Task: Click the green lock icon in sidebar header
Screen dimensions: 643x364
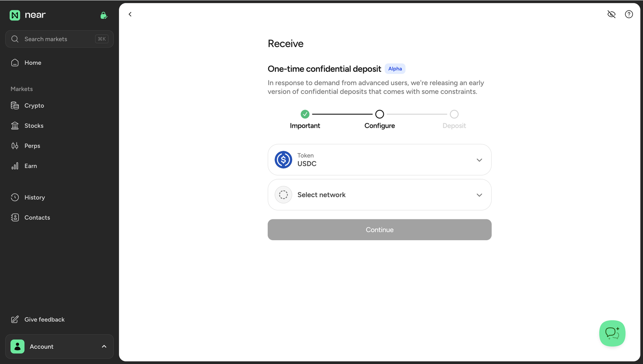Action: [x=104, y=15]
